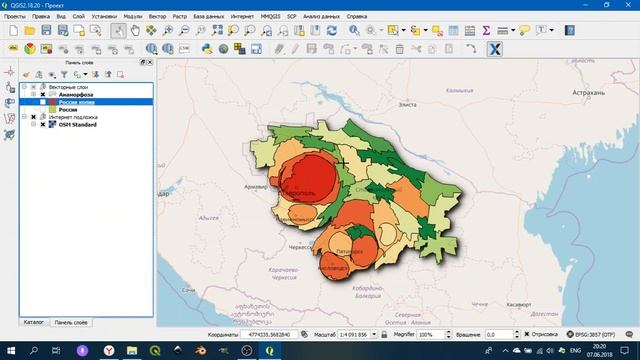Remove selected layer from layers panel
Screen dimensions: 640x360
(x=120, y=74)
